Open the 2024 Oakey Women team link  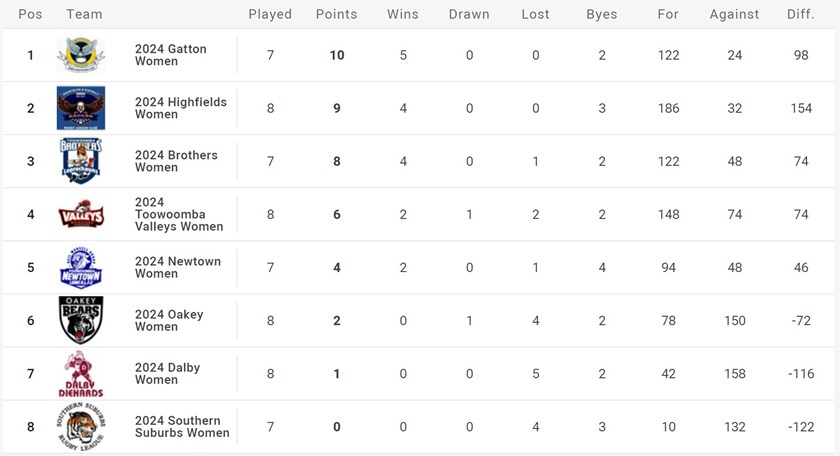[169, 320]
